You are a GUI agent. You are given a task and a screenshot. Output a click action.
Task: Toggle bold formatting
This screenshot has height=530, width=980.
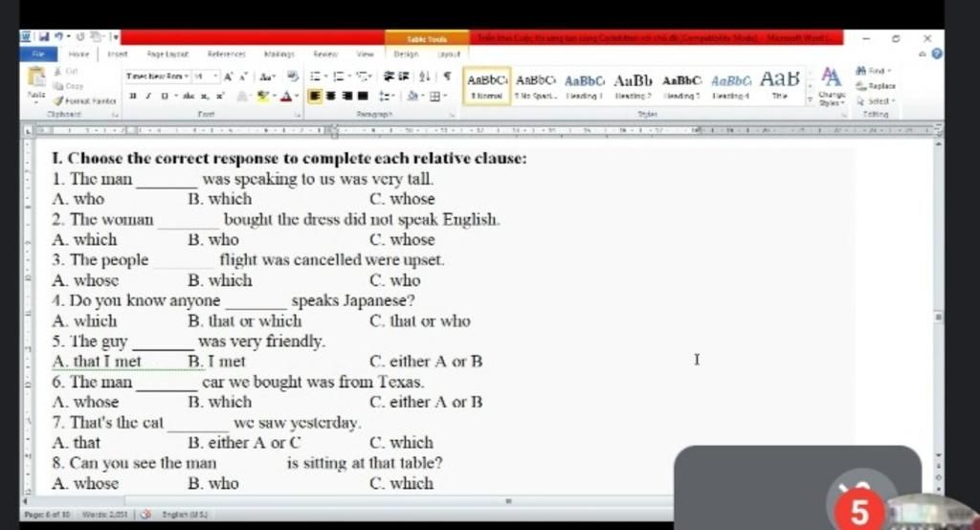click(x=132, y=97)
